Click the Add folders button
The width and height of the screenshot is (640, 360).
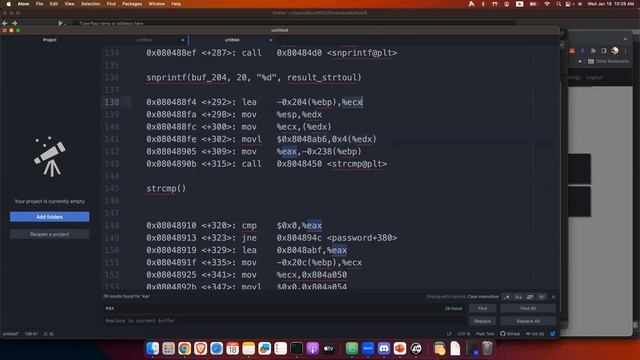49,217
